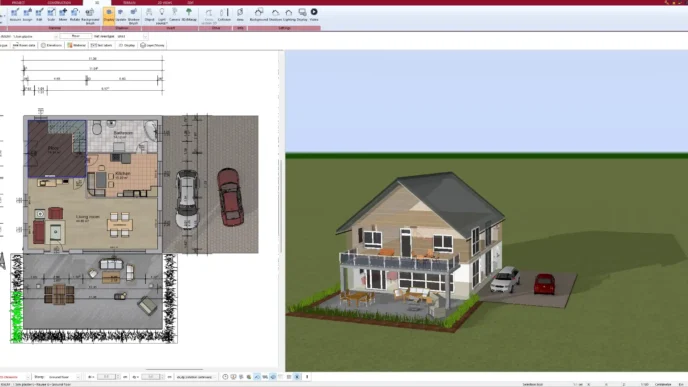Image resolution: width=688 pixels, height=387 pixels.
Task: Toggle the highlighted layers visibility icon
Action: (273, 377)
